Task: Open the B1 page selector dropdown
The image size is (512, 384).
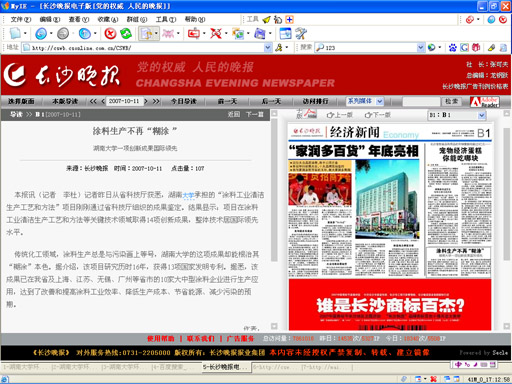Action: tap(481, 115)
